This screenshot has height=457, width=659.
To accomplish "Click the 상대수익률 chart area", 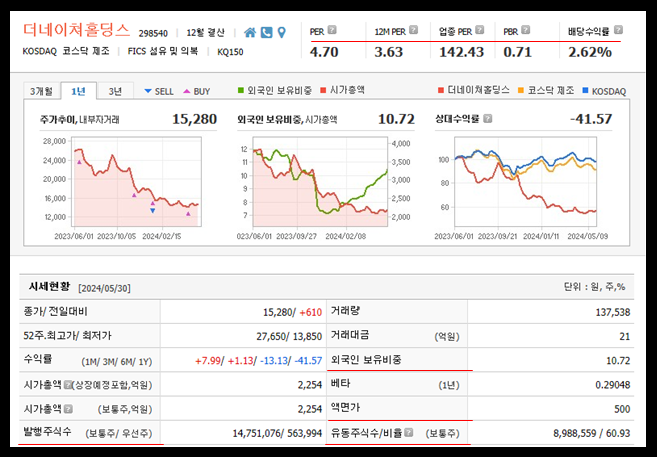I will pyautogui.click(x=525, y=182).
